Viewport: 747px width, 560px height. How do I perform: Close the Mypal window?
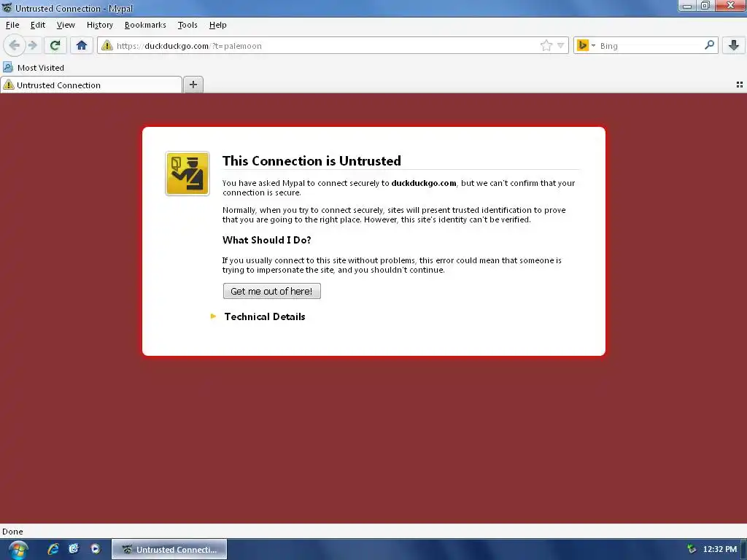731,6
